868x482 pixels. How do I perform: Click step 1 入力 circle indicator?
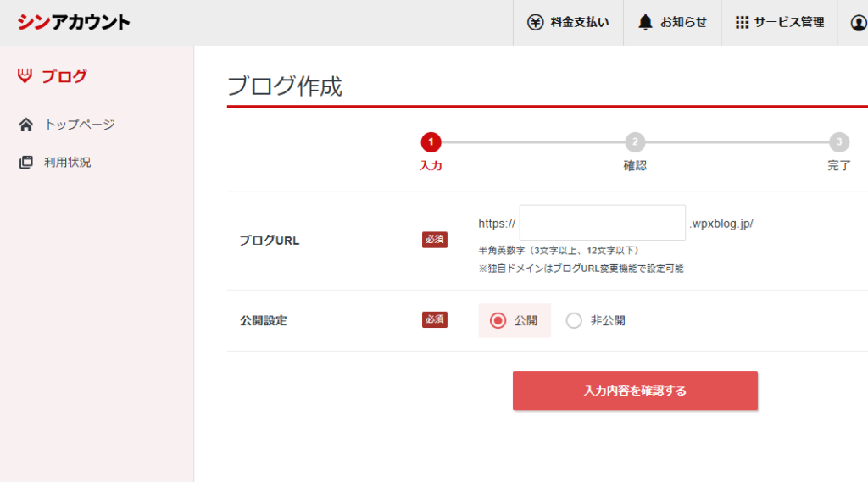[431, 142]
